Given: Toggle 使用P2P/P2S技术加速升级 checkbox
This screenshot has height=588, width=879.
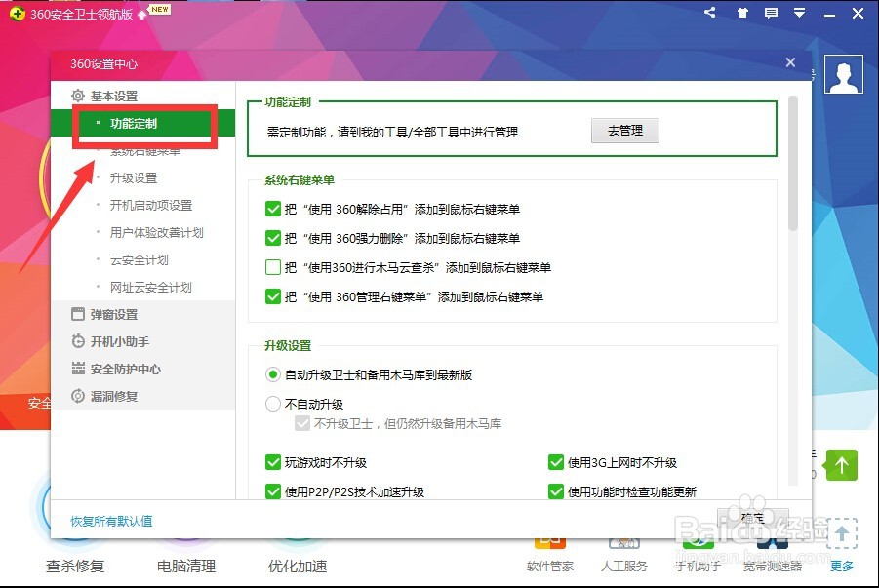Looking at the screenshot, I should [x=273, y=491].
